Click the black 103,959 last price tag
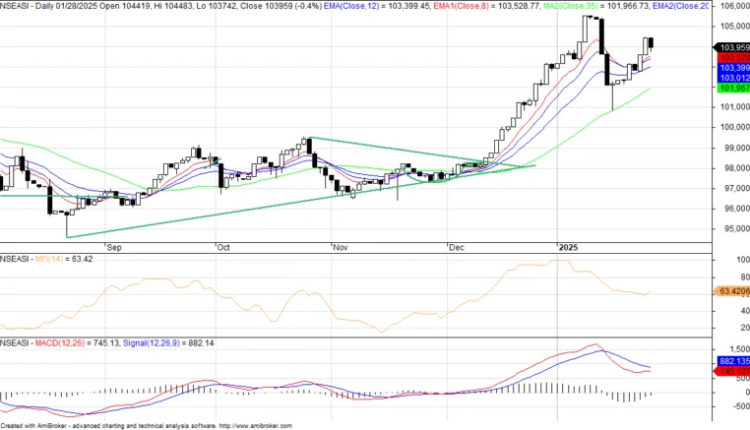 pos(733,46)
